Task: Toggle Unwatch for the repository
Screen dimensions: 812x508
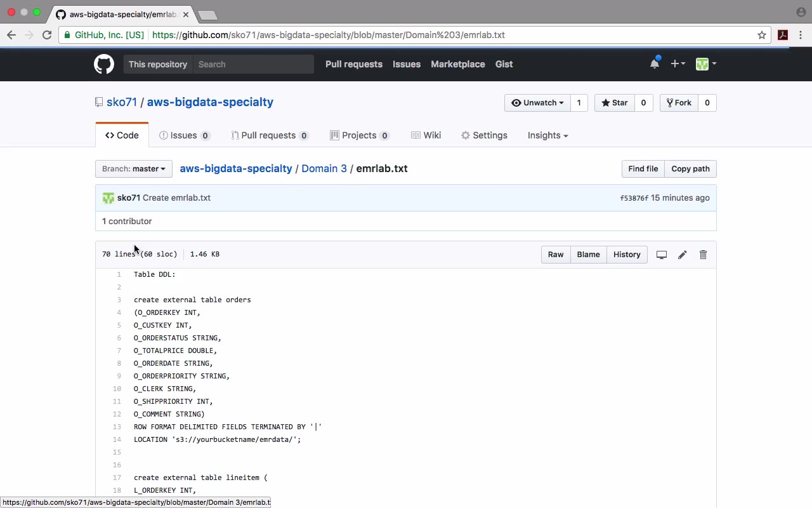Action: (x=537, y=103)
